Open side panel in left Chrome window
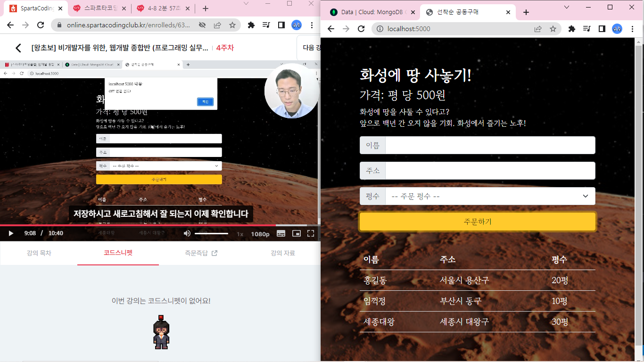Image resolution: width=644 pixels, height=362 pixels. (281, 25)
